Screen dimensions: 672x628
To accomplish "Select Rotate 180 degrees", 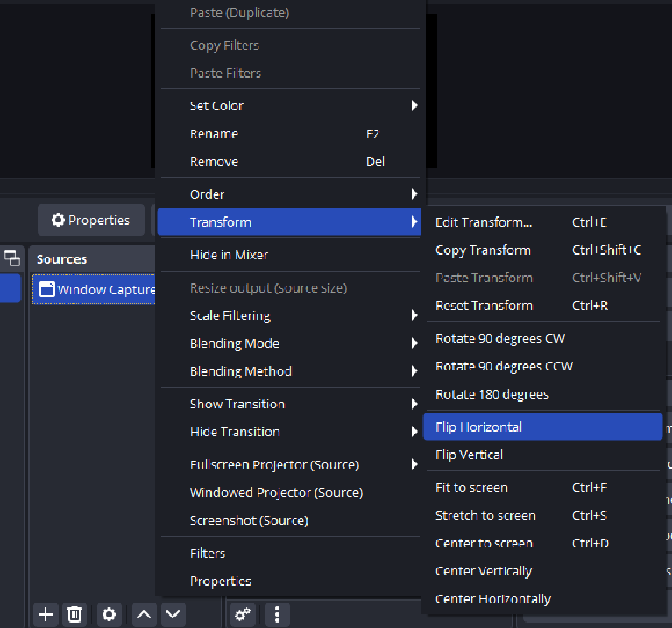I will 543,394.
